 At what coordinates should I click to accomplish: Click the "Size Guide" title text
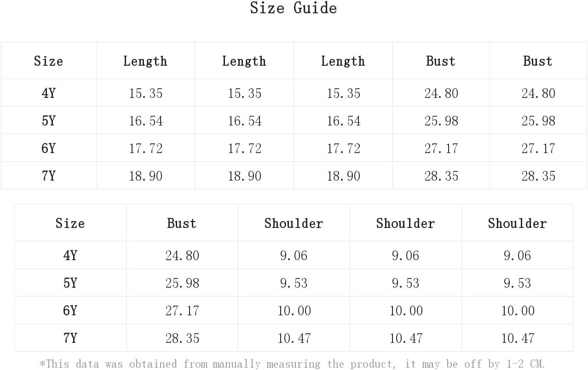pyautogui.click(x=294, y=8)
